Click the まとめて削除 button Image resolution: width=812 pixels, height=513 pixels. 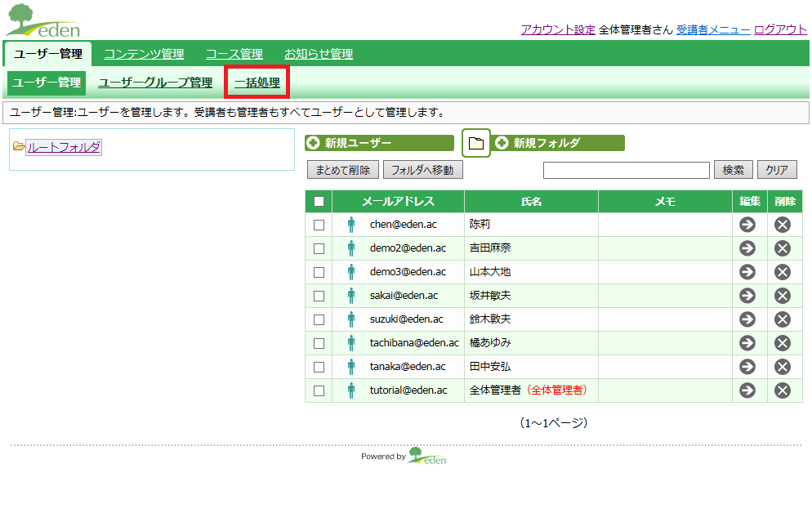(x=343, y=170)
